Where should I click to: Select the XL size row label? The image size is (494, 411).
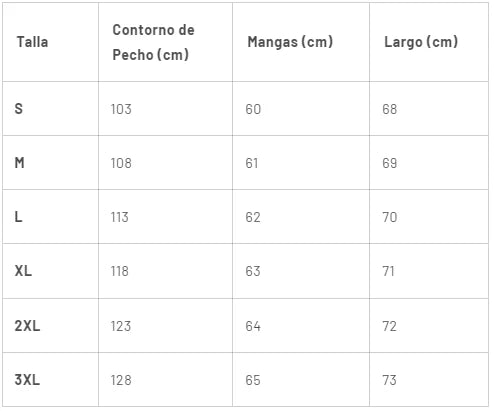click(x=23, y=271)
